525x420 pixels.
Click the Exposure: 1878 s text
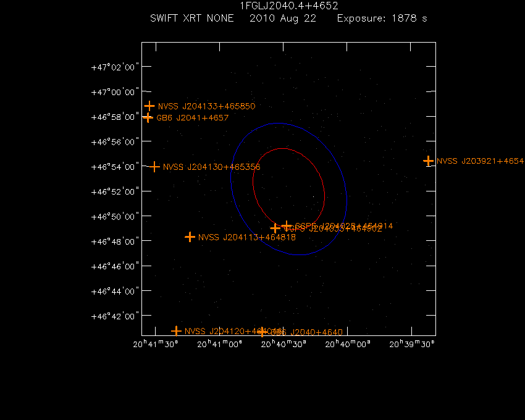(382, 18)
